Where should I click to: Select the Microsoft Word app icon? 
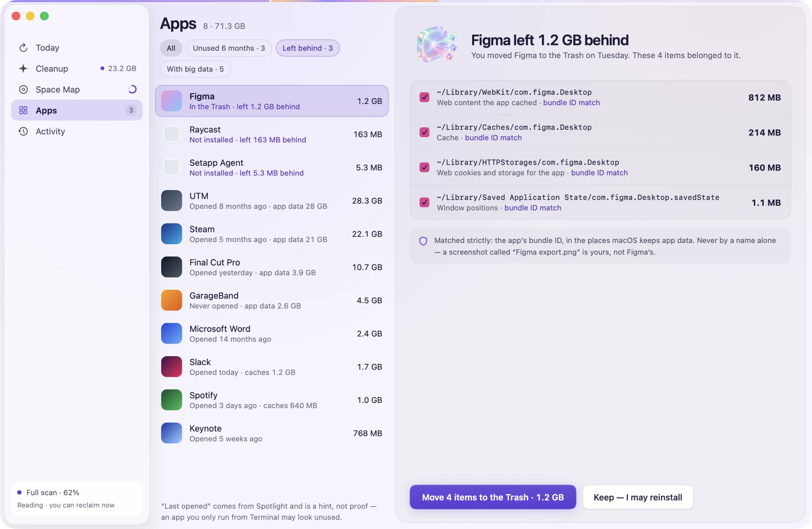pos(171,334)
